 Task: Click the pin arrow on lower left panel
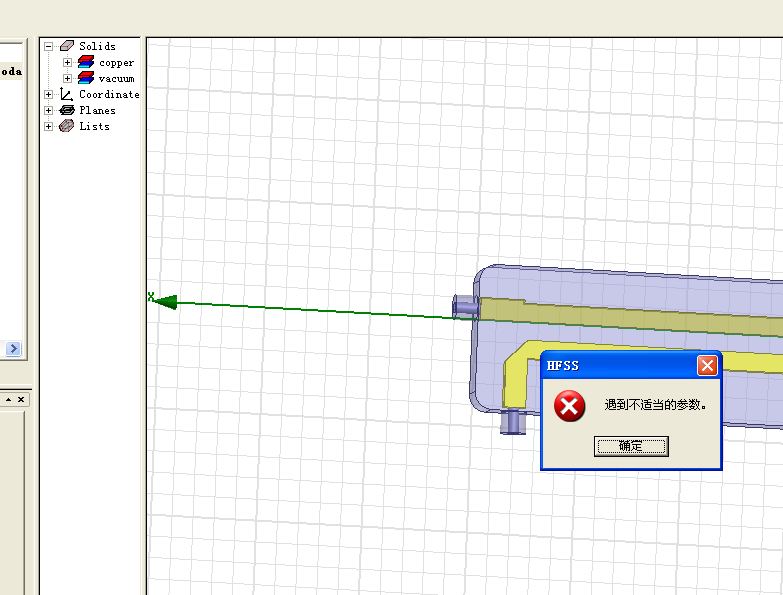(x=8, y=399)
